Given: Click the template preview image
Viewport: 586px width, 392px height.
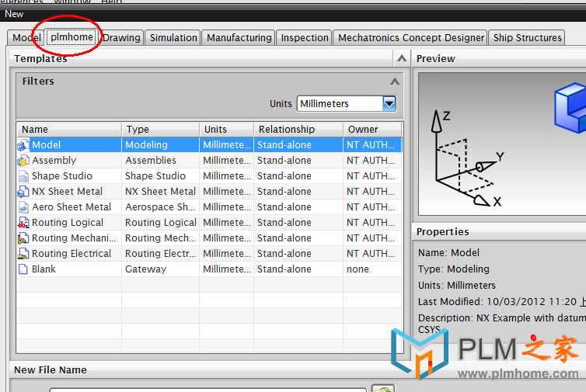Looking at the screenshot, I should 502,144.
